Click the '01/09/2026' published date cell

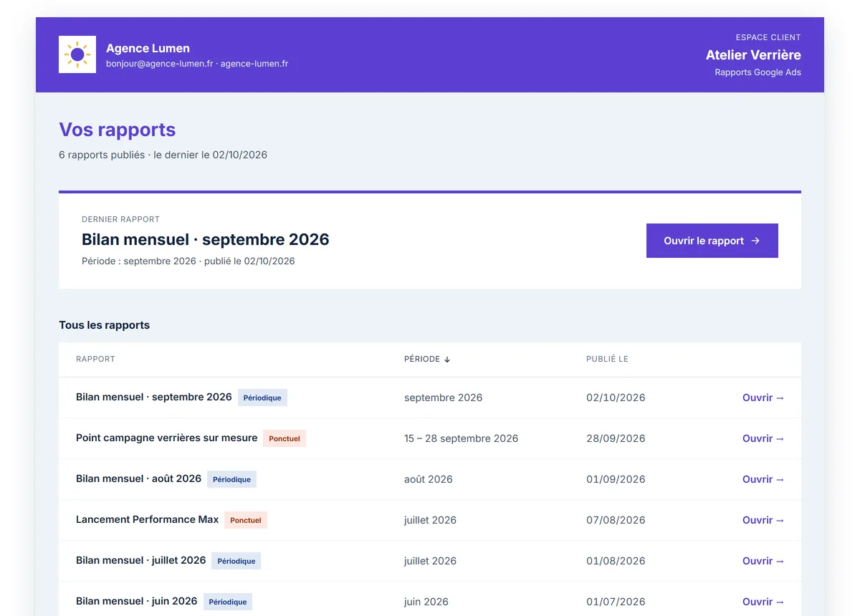tap(616, 479)
